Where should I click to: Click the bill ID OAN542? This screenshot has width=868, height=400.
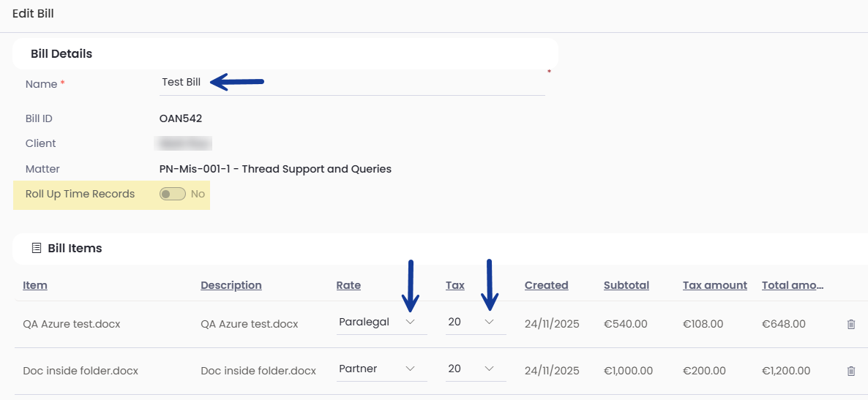181,118
